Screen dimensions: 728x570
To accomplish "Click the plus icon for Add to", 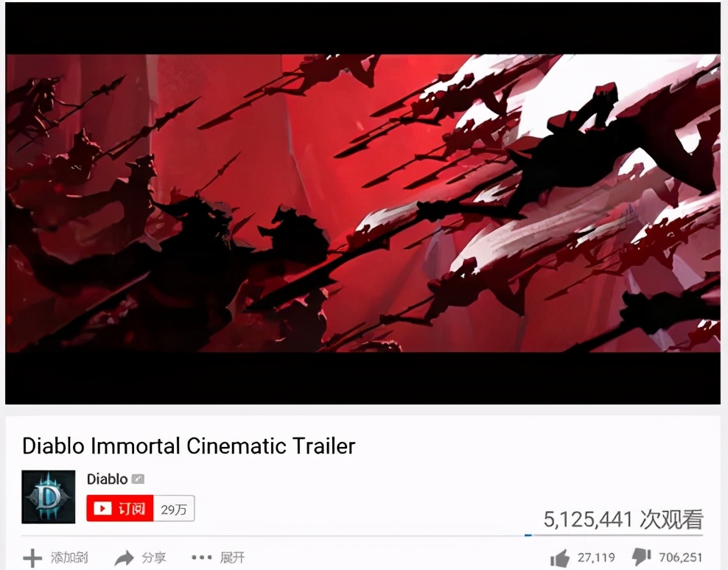I will [32, 558].
